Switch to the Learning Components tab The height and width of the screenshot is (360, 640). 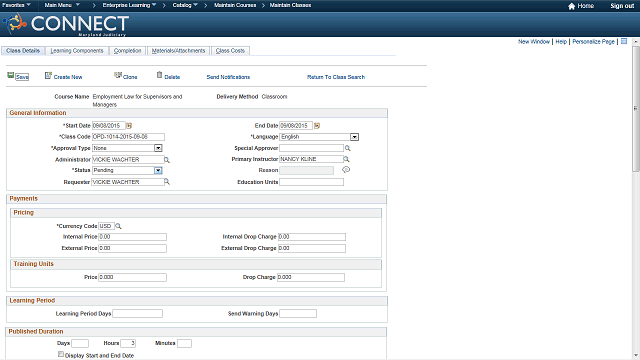(77, 51)
